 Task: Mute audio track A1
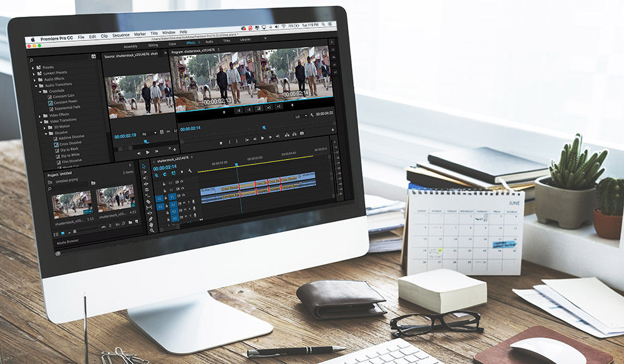coord(184,203)
